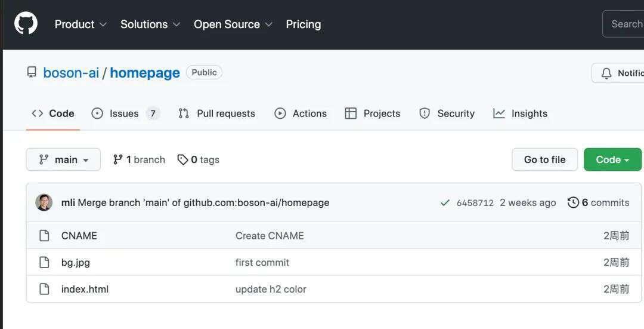
Task: Click the Pull requests merge icon
Action: coord(184,113)
